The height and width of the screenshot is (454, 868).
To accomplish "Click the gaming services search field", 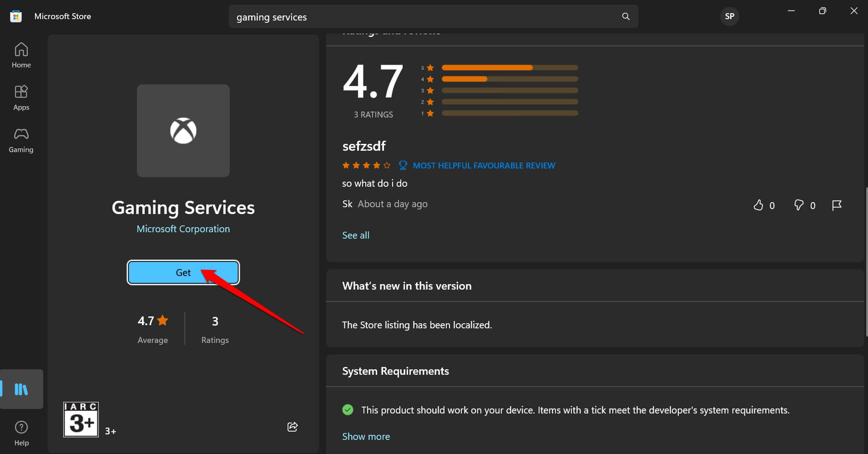I will [423, 17].
